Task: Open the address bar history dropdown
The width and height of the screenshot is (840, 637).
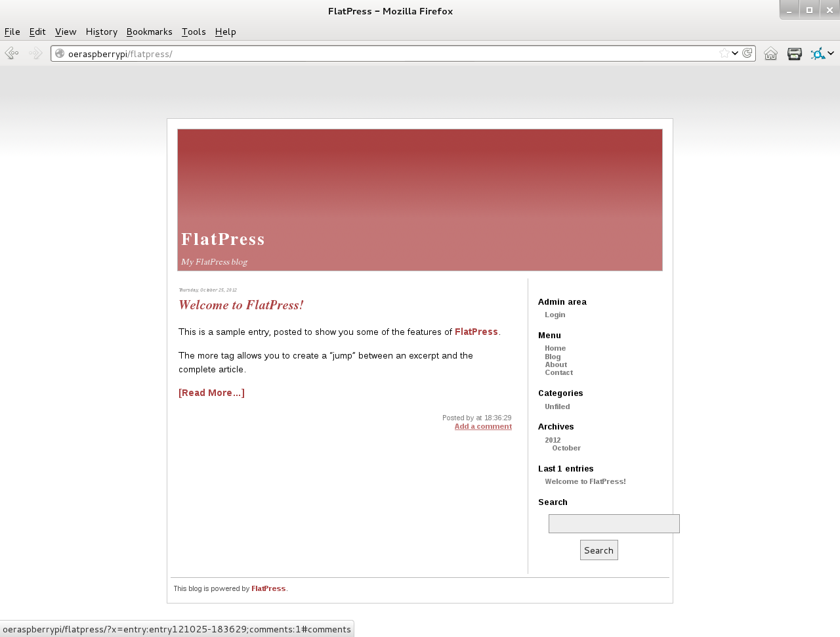Action: point(734,53)
